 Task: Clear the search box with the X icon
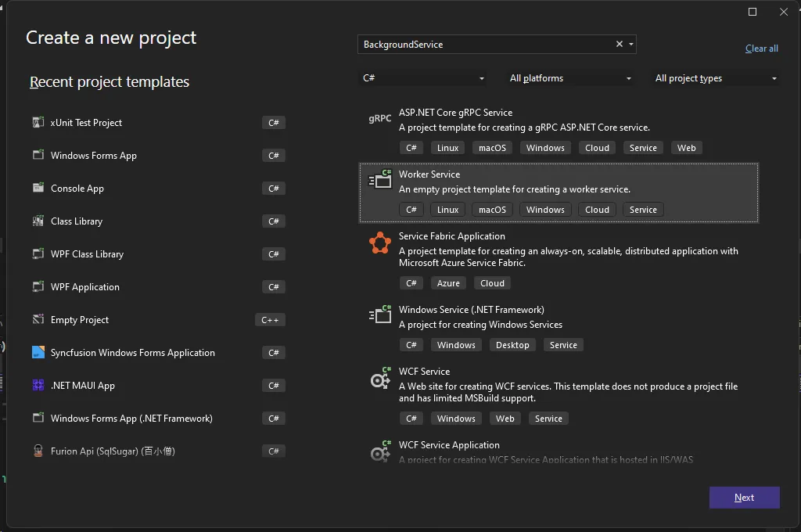tap(620, 44)
